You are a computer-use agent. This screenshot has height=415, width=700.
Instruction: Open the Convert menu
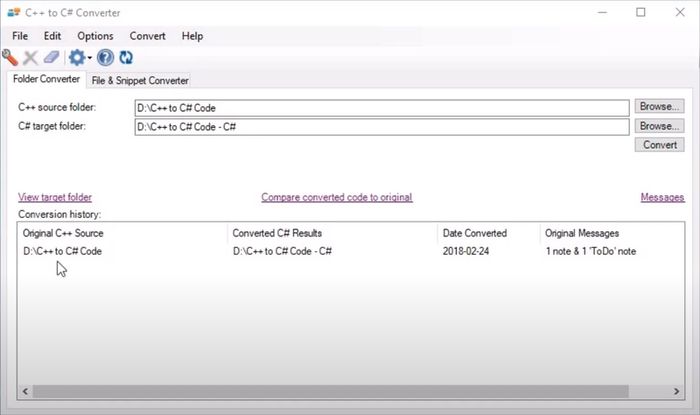148,36
